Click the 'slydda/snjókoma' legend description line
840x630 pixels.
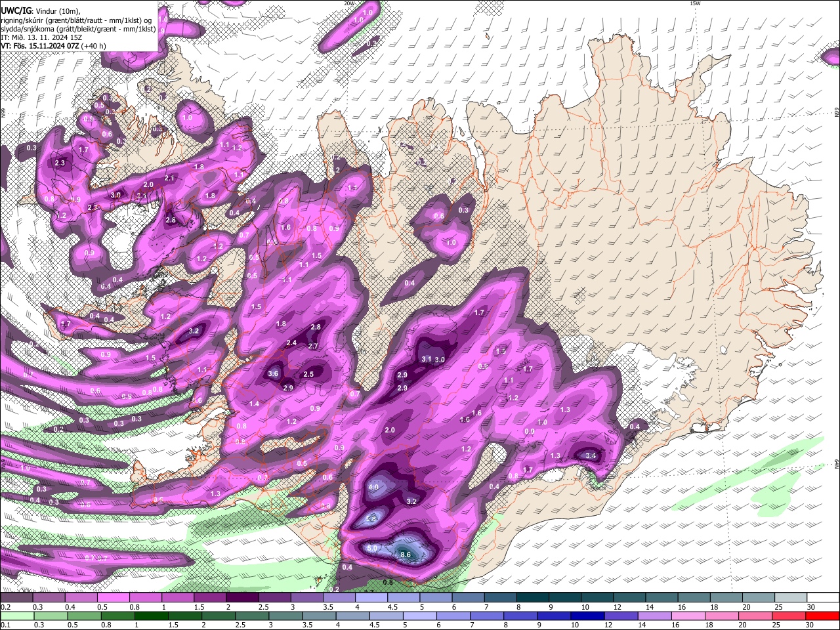coord(78,29)
